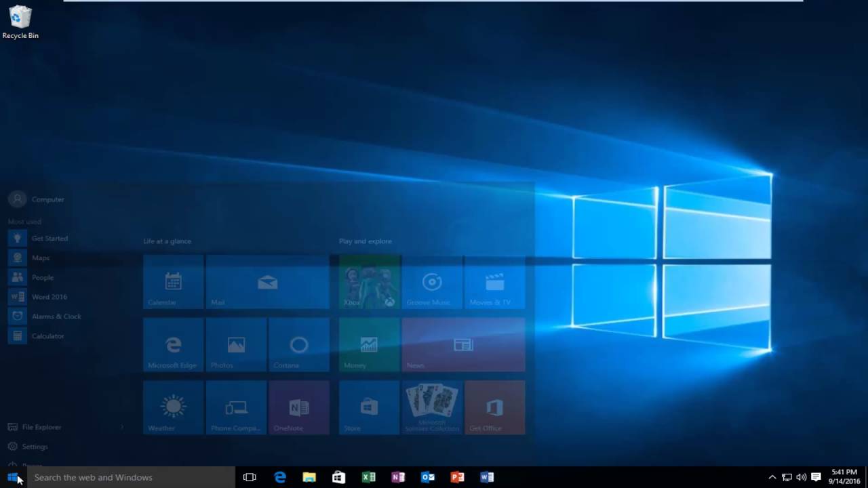
Task: Open the Money tile
Action: (x=370, y=344)
